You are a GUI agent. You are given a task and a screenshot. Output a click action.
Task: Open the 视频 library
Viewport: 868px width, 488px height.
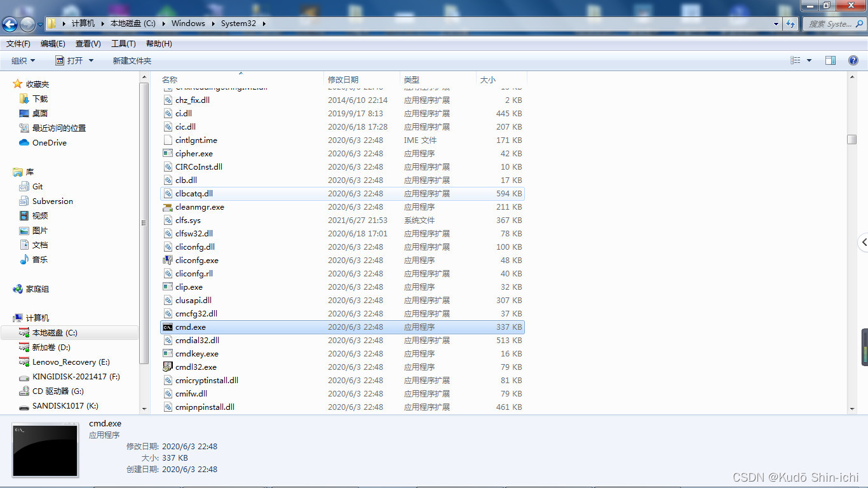(x=40, y=215)
